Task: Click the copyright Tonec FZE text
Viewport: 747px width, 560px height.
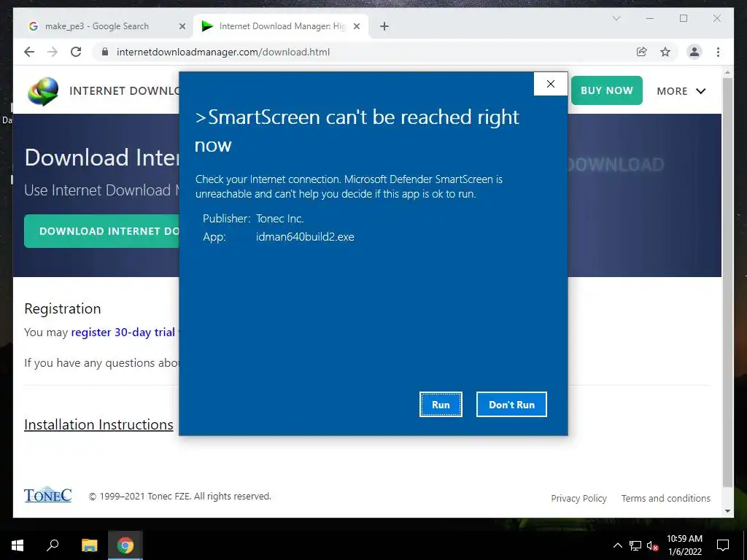Action: [180, 496]
